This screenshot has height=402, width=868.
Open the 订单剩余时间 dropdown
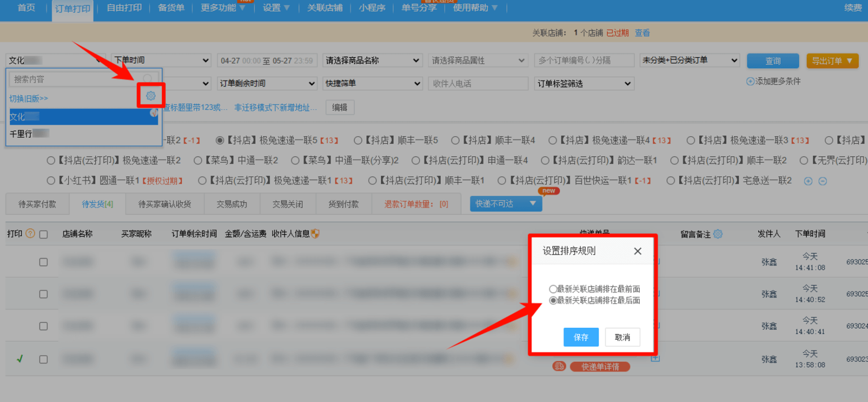tap(267, 84)
